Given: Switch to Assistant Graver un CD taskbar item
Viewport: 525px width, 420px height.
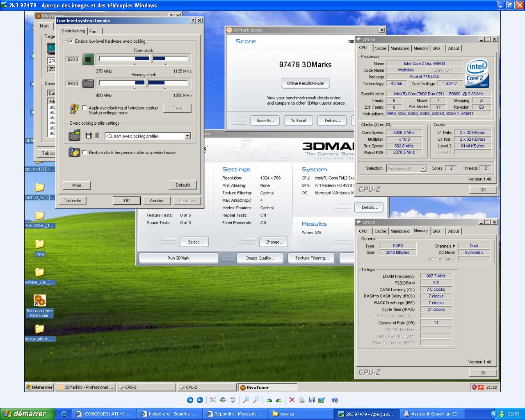Looking at the screenshot, I should pyautogui.click(x=433, y=414).
